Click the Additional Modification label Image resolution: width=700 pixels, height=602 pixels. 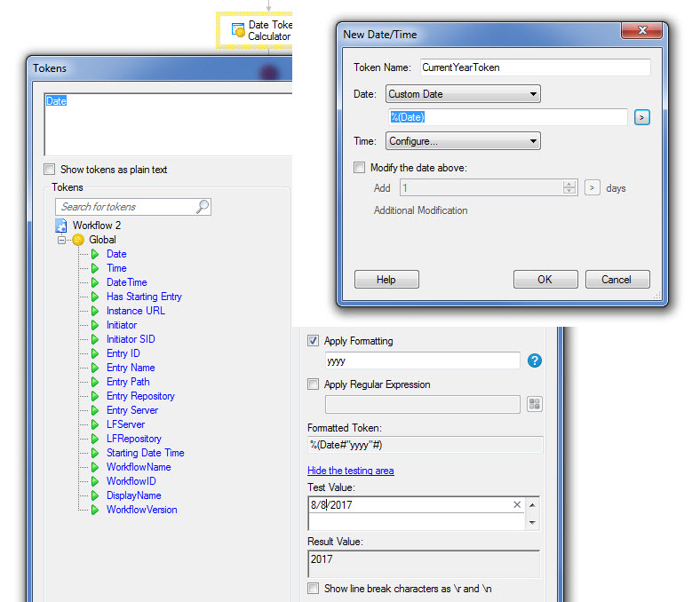(420, 210)
